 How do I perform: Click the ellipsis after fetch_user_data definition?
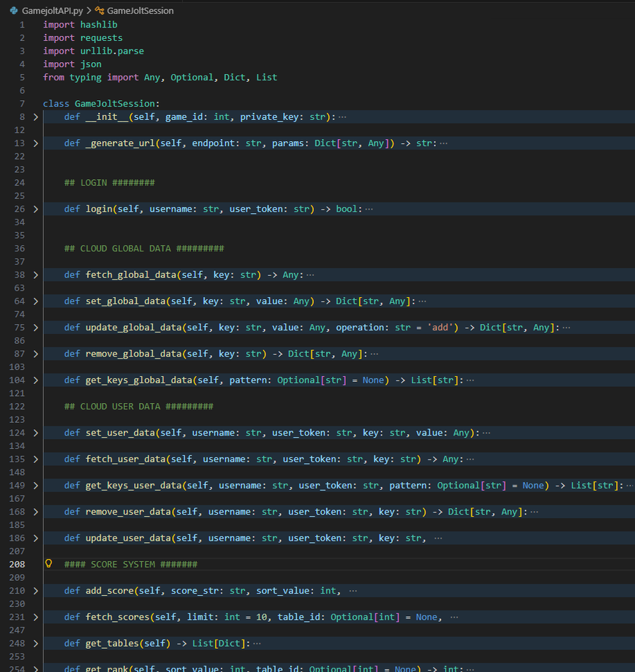click(470, 460)
